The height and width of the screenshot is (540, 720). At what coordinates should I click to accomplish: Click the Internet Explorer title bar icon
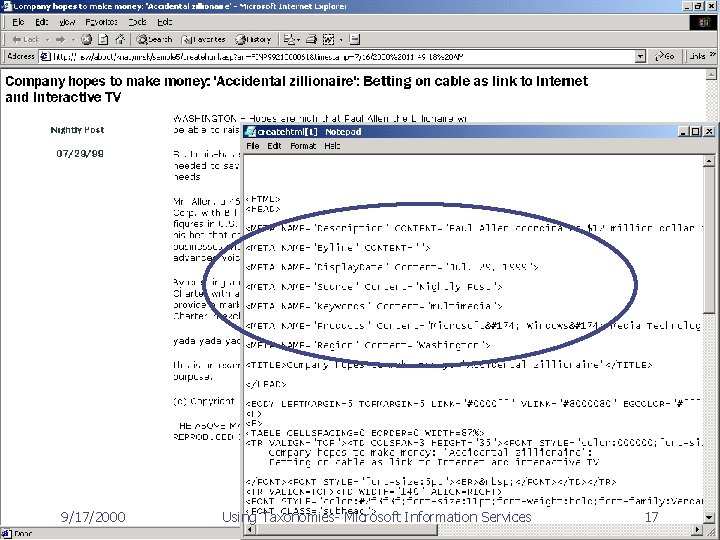pos(6,6)
